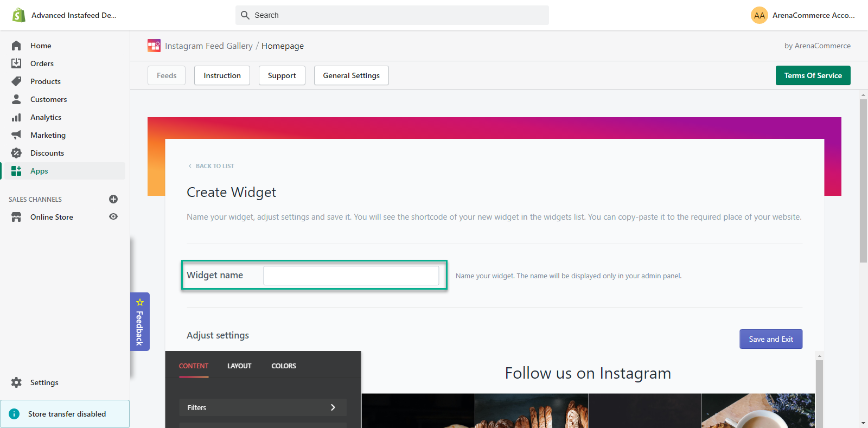Click the Feedback star icon
The image size is (868, 428).
140,302
